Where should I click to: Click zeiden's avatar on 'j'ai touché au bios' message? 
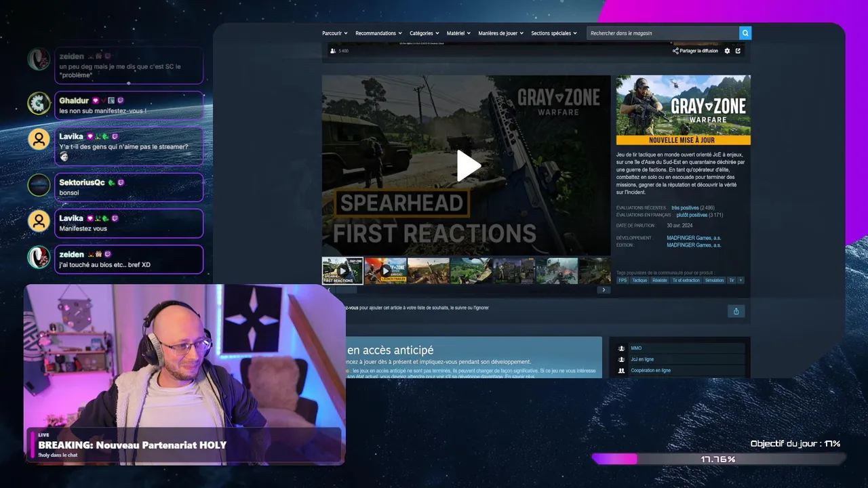(39, 257)
